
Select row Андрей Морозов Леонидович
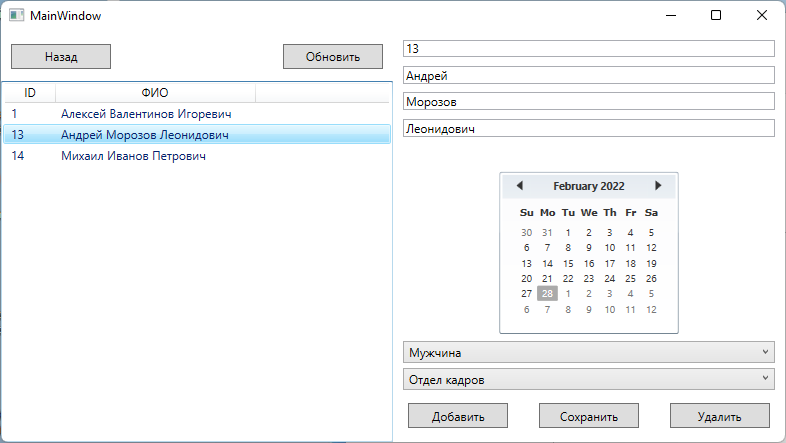(197, 135)
